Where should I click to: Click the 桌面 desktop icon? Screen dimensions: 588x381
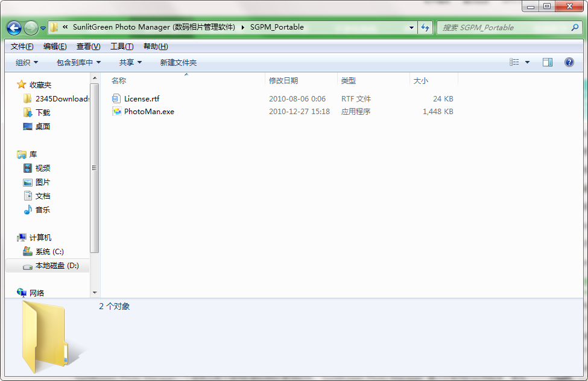[27, 127]
